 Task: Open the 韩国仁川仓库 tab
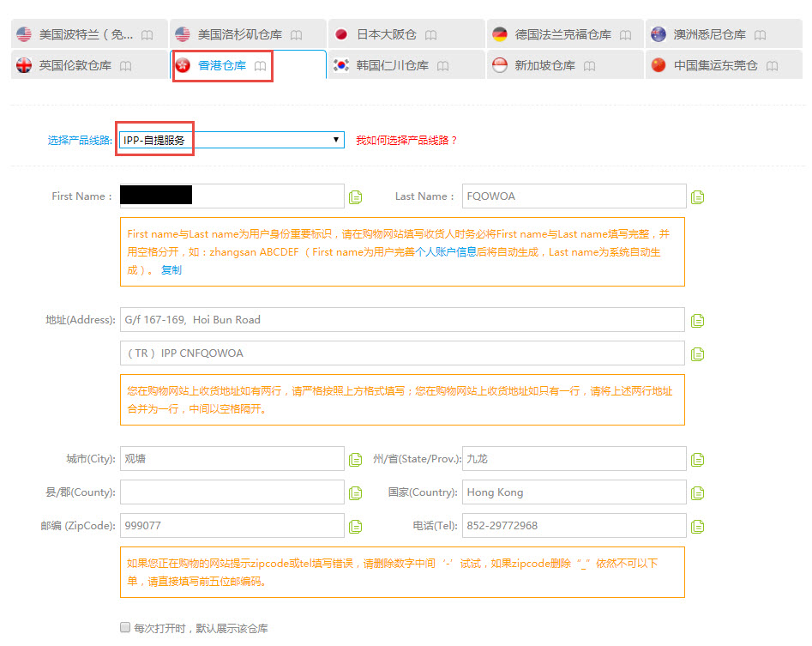pyautogui.click(x=406, y=65)
